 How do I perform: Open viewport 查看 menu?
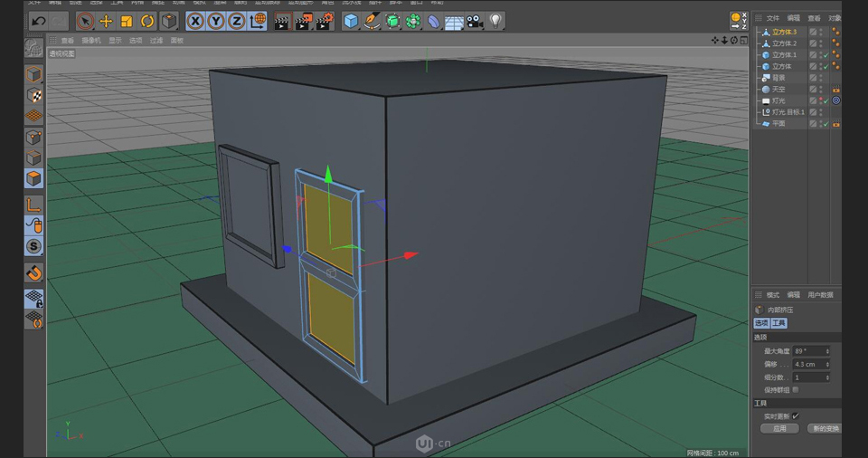(x=68, y=41)
